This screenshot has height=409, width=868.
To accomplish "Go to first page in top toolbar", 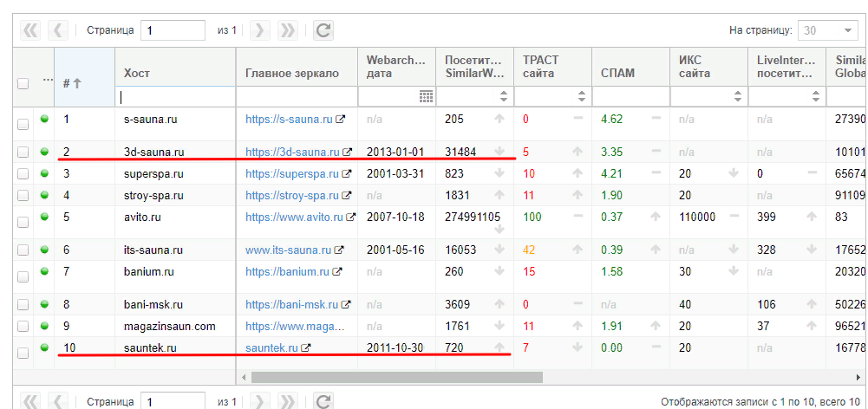I will [x=30, y=30].
